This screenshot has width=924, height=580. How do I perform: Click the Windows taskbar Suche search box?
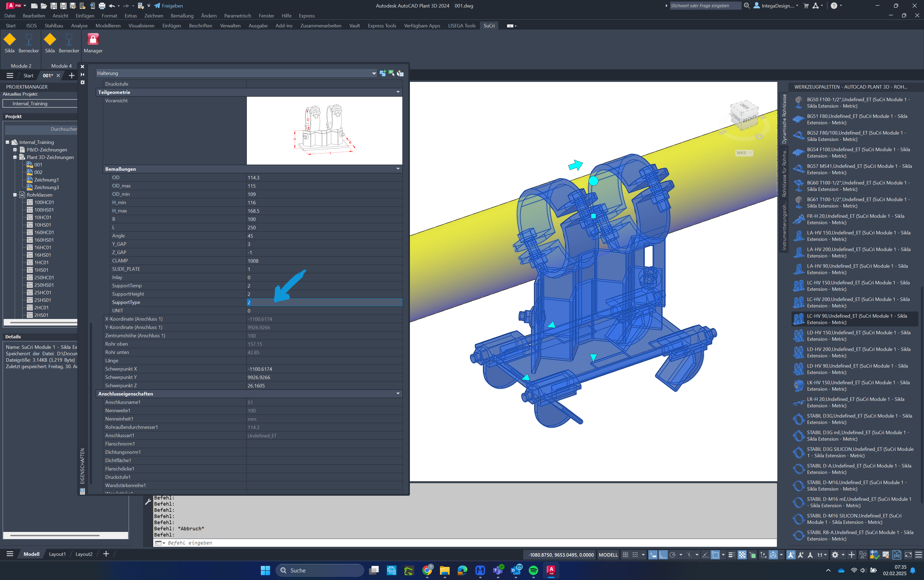click(320, 570)
